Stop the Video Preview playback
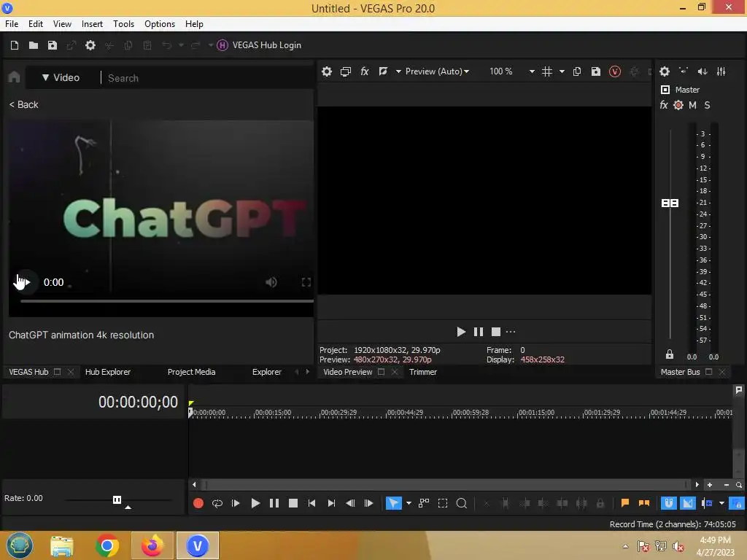The image size is (747, 560). coord(496,332)
